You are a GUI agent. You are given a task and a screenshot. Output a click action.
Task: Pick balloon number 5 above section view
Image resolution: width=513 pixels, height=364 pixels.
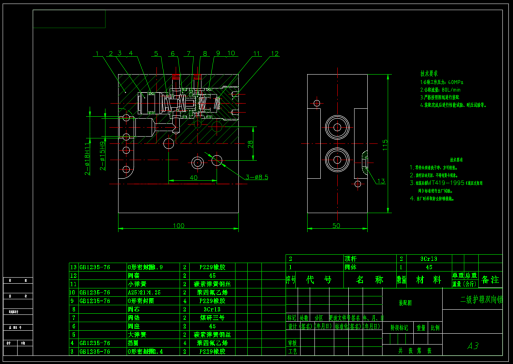(156, 53)
